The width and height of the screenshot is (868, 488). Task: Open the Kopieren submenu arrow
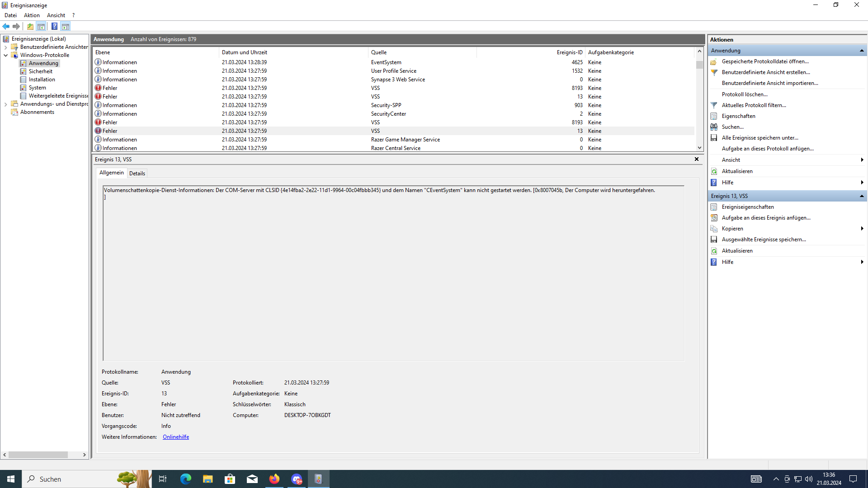point(862,229)
